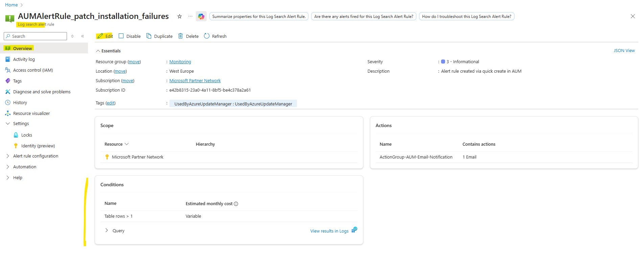The image size is (644, 265).
Task: Click the Duplicate copy icon
Action: tap(149, 36)
